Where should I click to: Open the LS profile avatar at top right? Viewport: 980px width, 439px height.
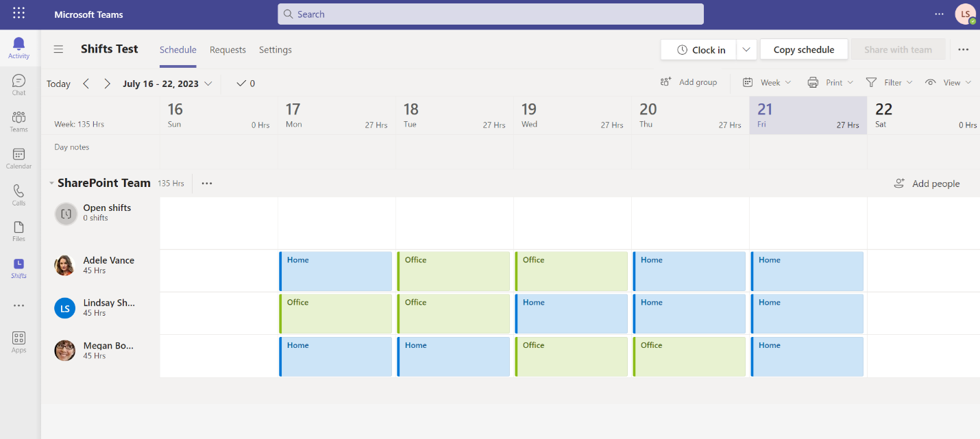[965, 14]
